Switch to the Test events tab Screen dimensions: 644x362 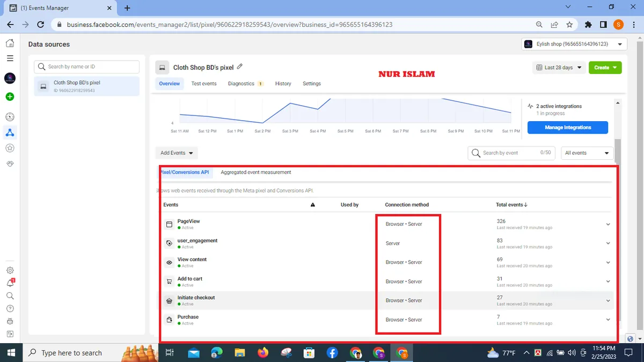(x=204, y=84)
